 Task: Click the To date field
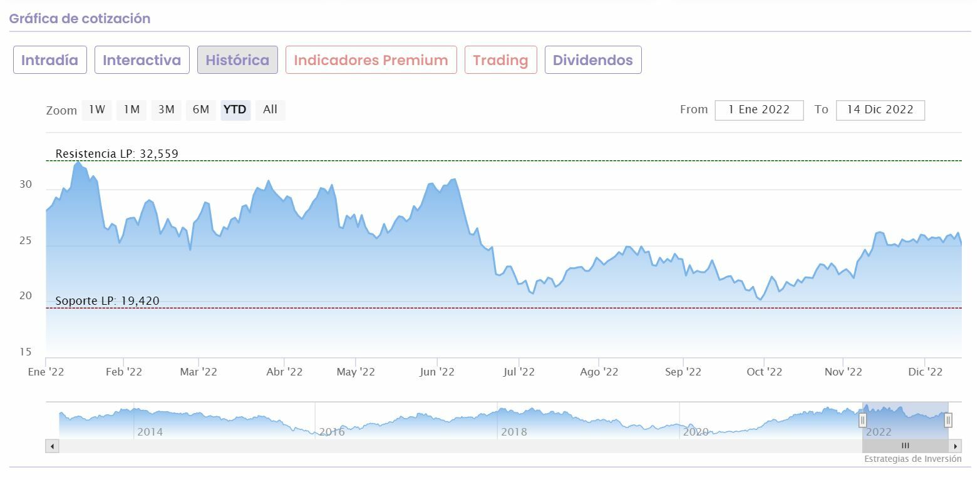coord(880,110)
